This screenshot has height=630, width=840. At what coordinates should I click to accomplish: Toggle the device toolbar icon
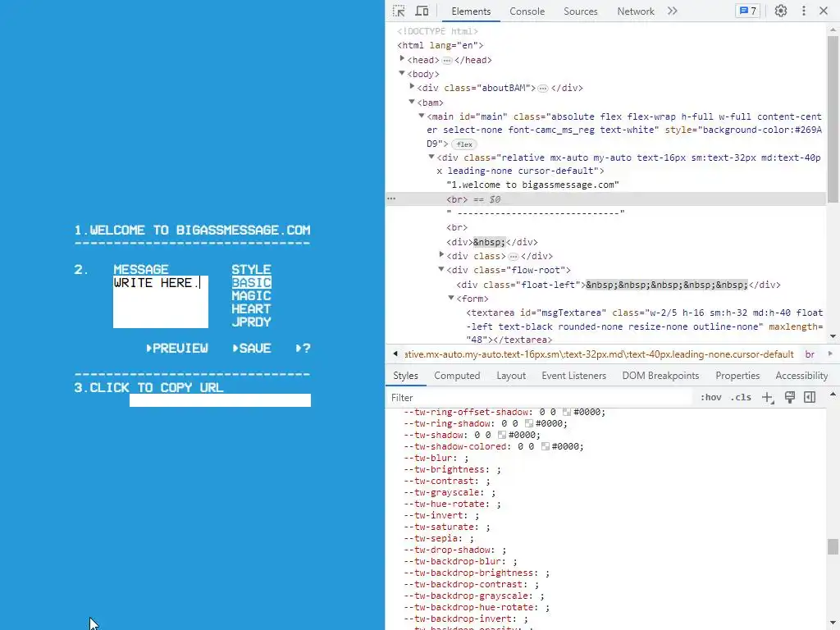422,11
